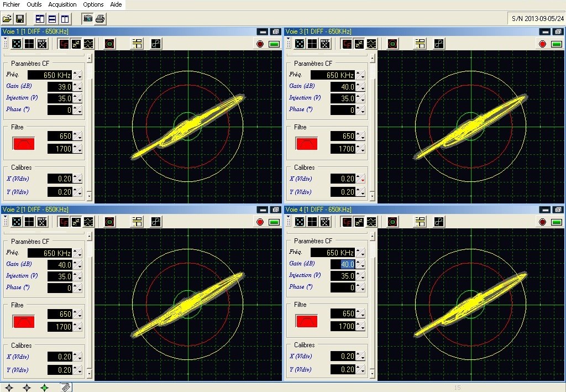Open the Outils menu
Image resolution: width=566 pixels, height=392 pixels.
point(34,4)
